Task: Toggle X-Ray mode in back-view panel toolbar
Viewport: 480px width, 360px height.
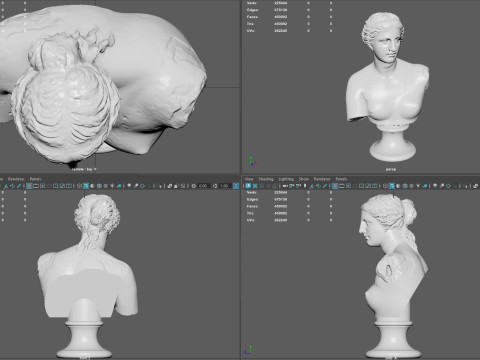Action: point(170,186)
